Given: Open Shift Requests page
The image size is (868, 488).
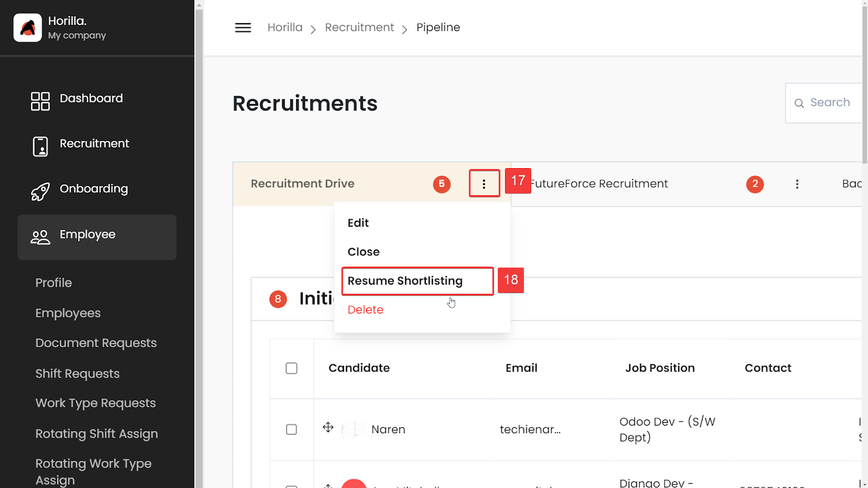Looking at the screenshot, I should pyautogui.click(x=78, y=374).
